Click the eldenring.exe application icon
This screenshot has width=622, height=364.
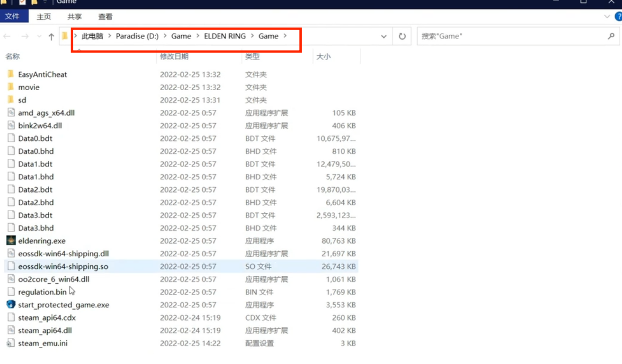11,240
